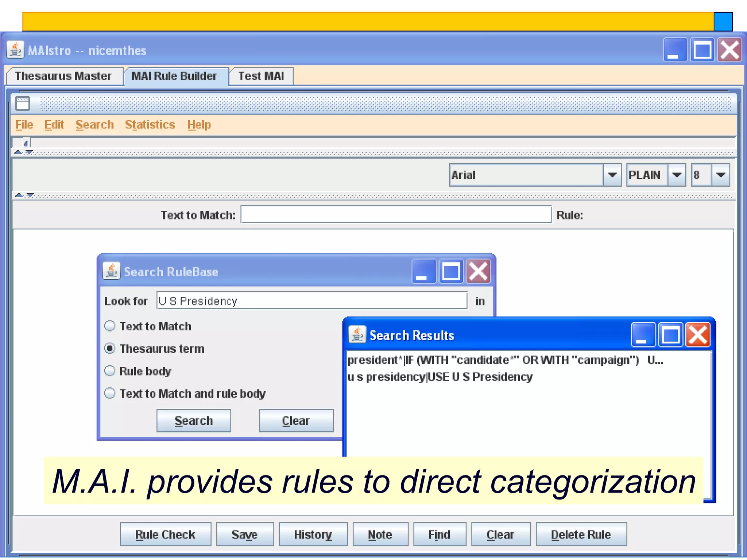Click Search button in Search RuleBase

[x=194, y=420]
